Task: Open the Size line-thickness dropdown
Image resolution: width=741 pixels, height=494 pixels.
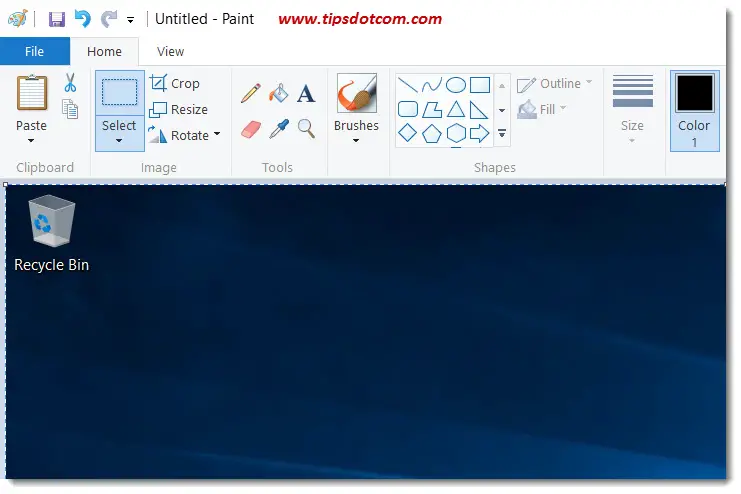Action: (x=632, y=109)
